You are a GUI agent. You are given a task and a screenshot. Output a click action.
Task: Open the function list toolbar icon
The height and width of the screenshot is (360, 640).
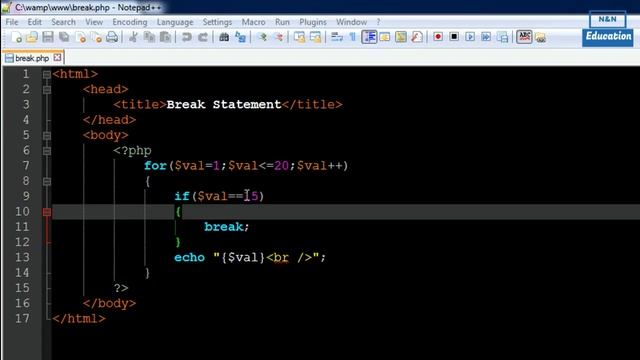point(417,38)
